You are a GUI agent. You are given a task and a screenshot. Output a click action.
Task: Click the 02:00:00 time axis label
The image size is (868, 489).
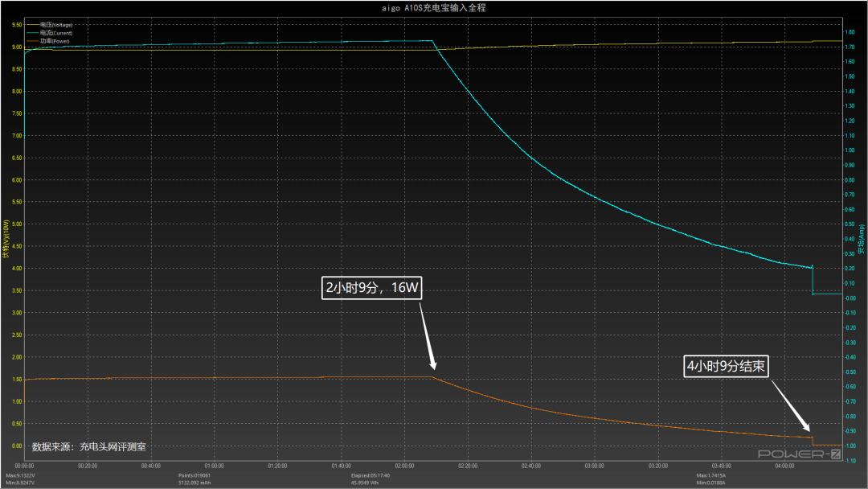pyautogui.click(x=404, y=466)
